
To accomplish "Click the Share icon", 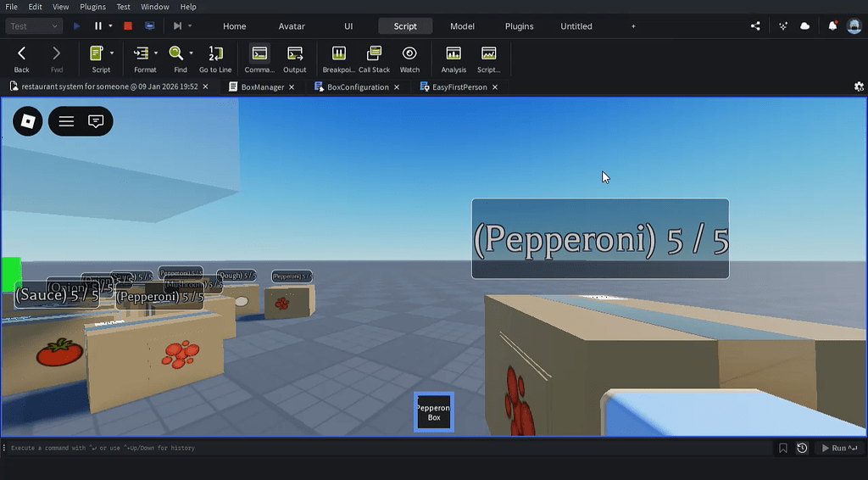I will click(755, 26).
